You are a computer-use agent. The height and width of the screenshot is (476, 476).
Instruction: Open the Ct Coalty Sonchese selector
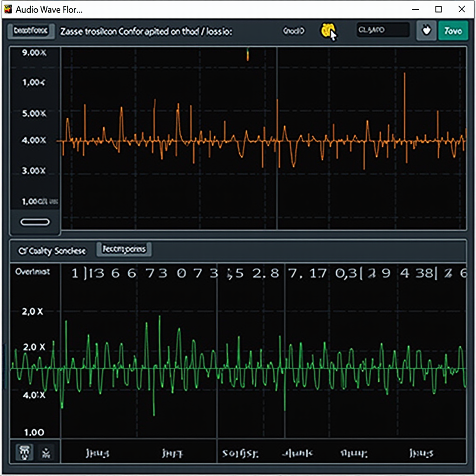point(51,250)
